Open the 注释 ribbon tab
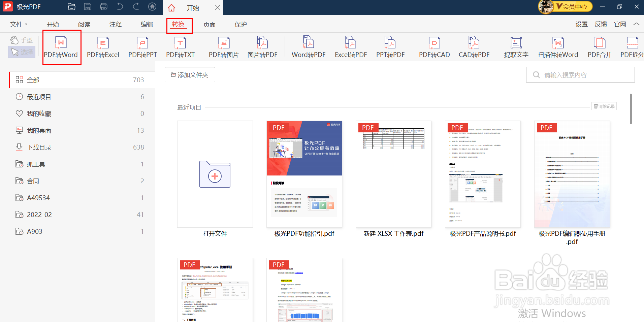The width and height of the screenshot is (644, 322). (x=116, y=24)
